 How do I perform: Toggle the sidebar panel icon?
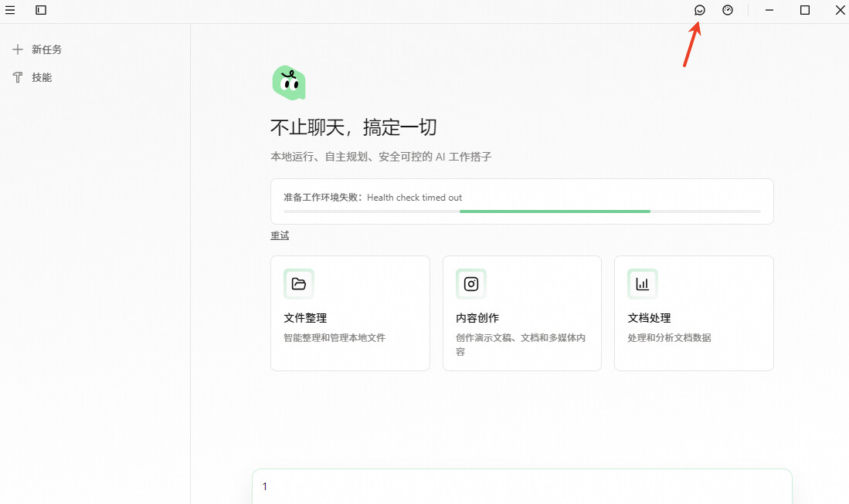click(41, 10)
